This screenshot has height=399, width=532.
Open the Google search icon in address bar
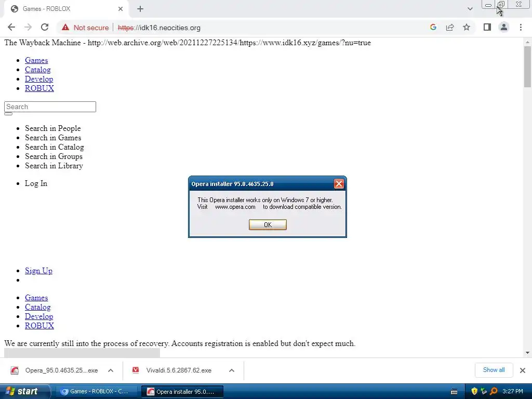point(433,27)
